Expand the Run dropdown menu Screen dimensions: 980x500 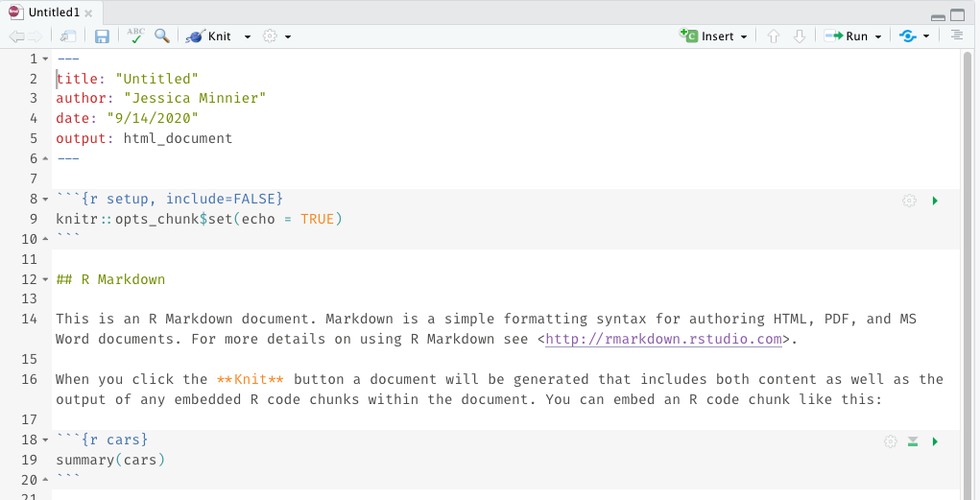[x=878, y=37]
